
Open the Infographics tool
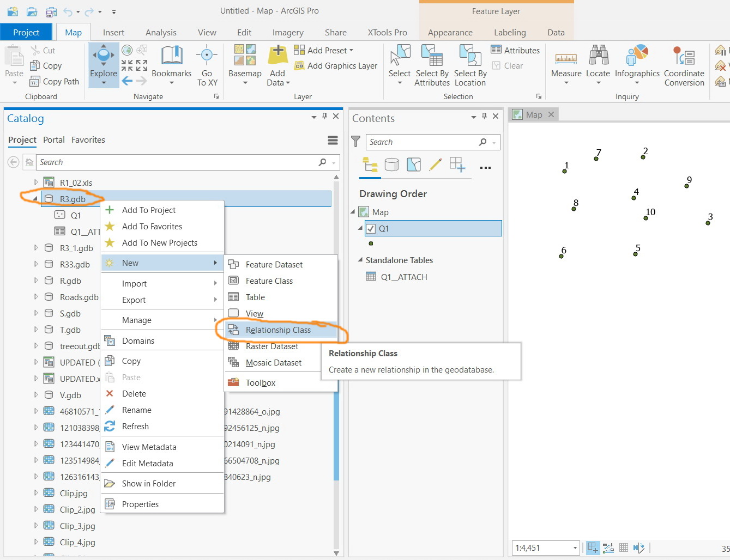(x=637, y=61)
